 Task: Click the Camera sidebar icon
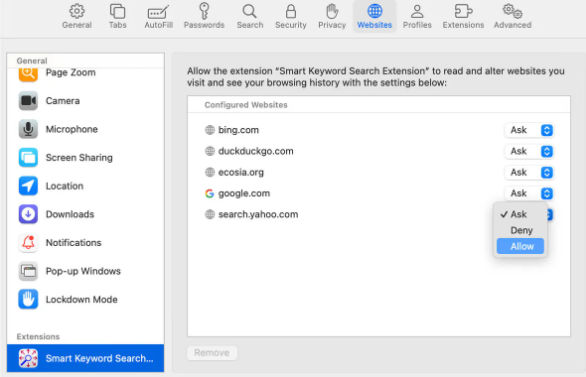28,101
